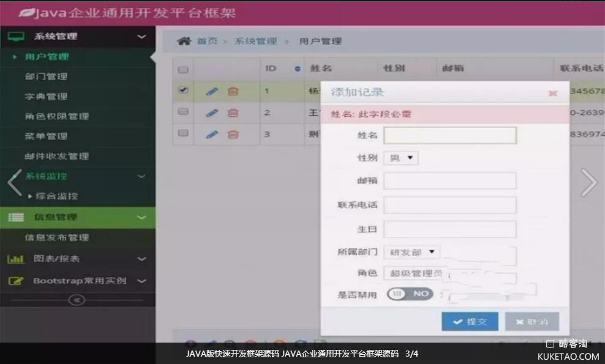
Task: Edit row 1 with pencil icon
Action: 212,91
